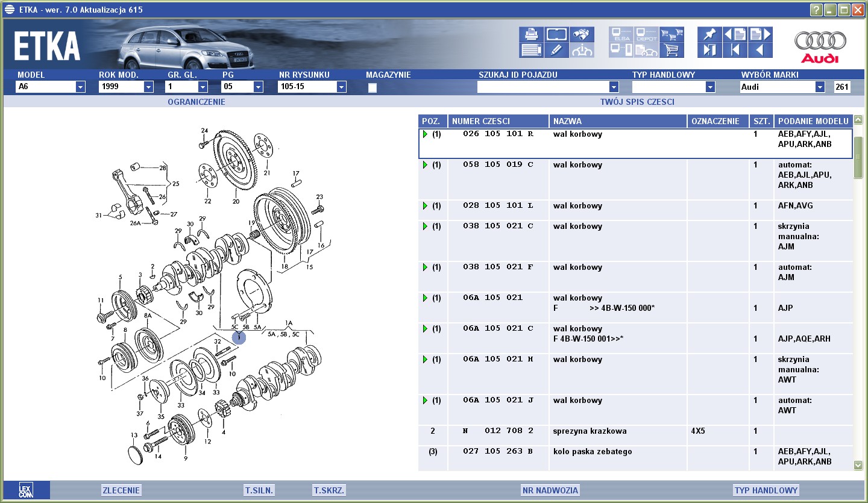Click the frame view icon next to printer

click(556, 34)
